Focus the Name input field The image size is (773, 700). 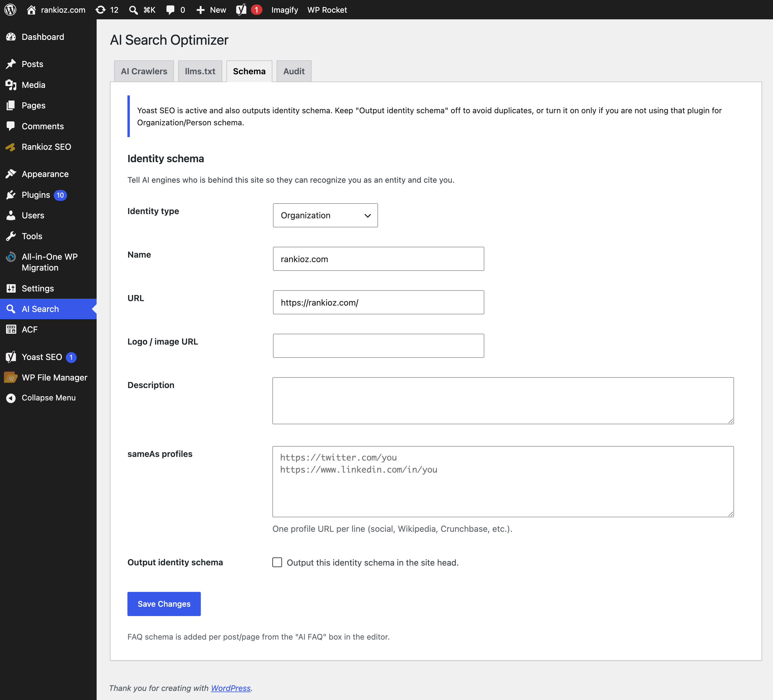coord(378,259)
